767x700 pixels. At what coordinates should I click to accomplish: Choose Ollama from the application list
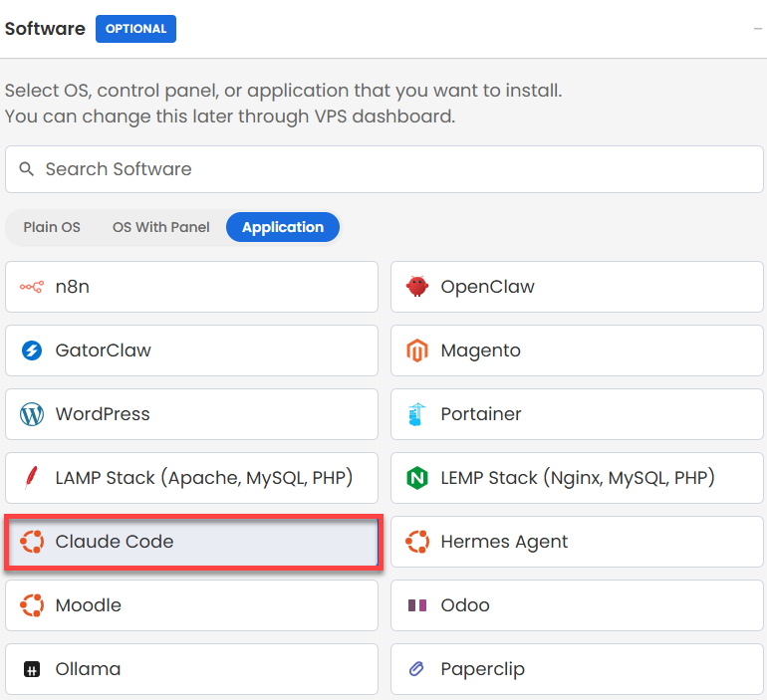click(191, 669)
